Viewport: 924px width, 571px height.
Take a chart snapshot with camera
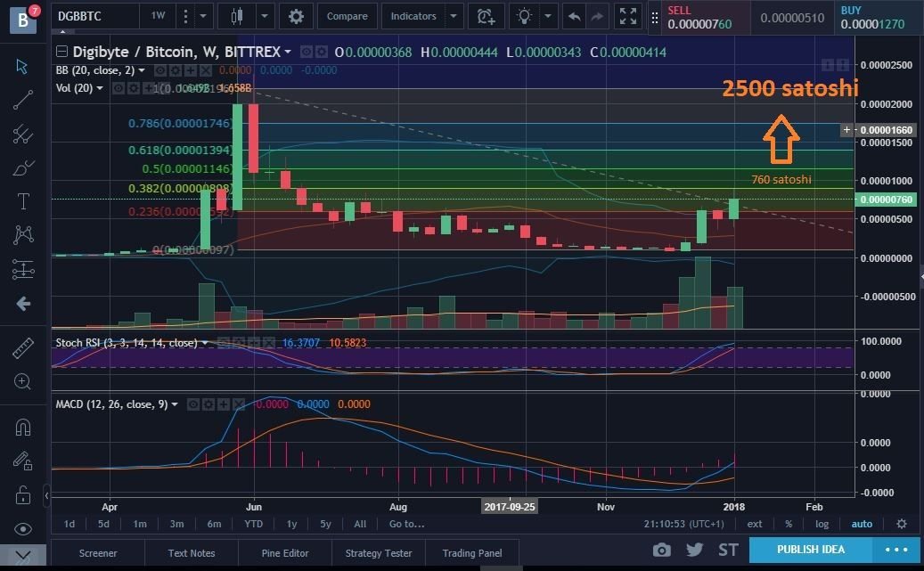coord(662,551)
